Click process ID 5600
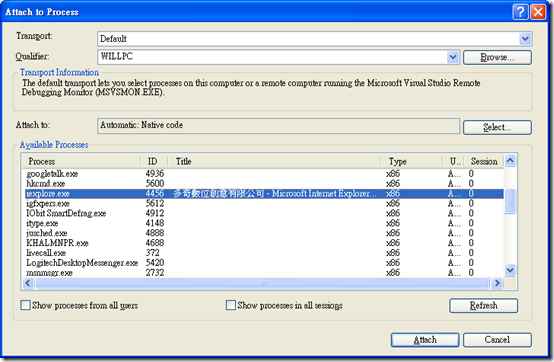Viewport: 554px width, 362px height. coord(155,184)
